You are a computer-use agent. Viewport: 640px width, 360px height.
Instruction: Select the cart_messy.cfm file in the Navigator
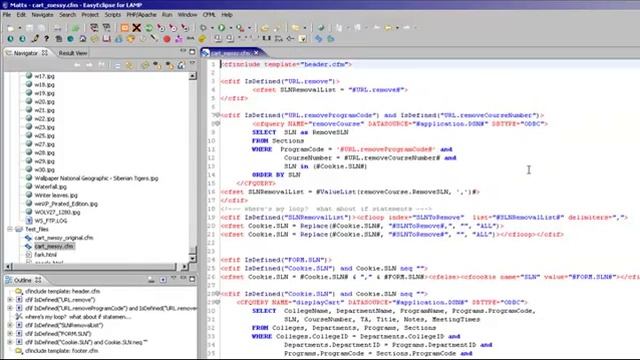(54, 246)
